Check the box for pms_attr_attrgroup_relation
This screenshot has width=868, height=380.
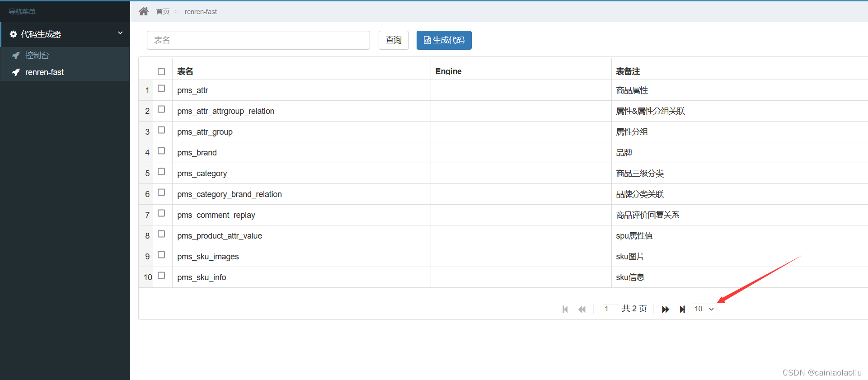click(161, 109)
